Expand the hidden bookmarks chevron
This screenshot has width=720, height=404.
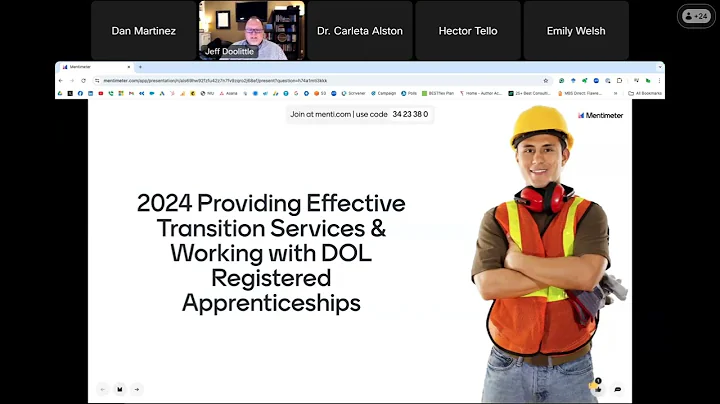[615, 93]
